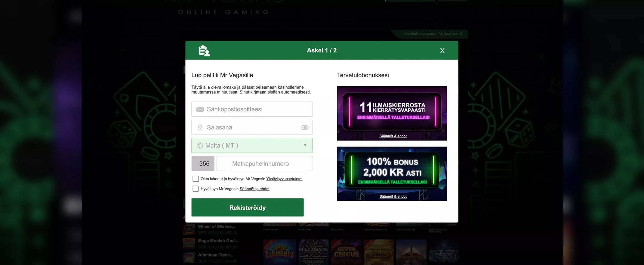The width and height of the screenshot is (644, 265).
Task: Click the Super Circus game thumbnail in background
Action: (346, 252)
